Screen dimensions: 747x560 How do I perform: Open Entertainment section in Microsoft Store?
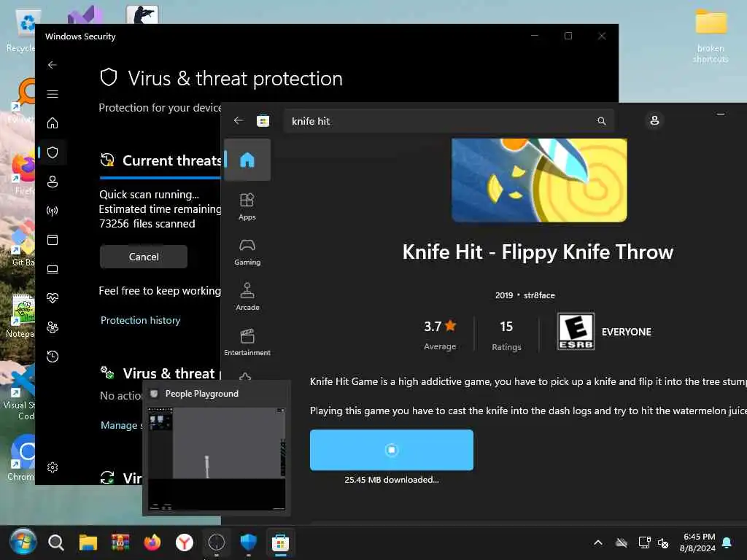click(x=247, y=343)
